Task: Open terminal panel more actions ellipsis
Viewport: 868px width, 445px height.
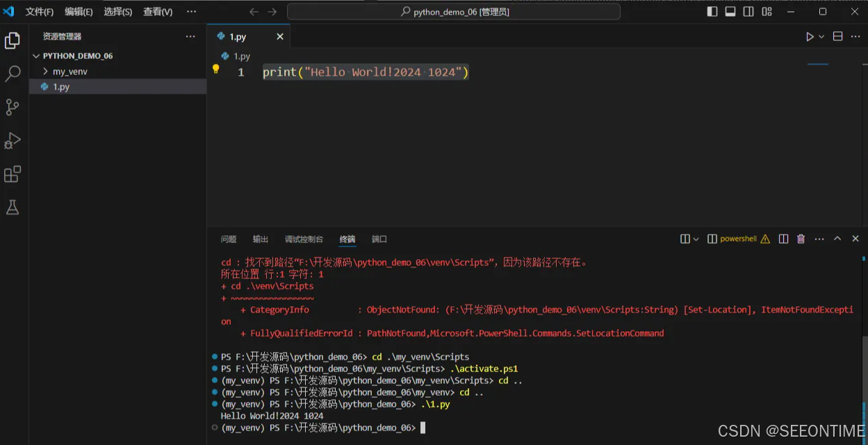Action: click(x=819, y=239)
